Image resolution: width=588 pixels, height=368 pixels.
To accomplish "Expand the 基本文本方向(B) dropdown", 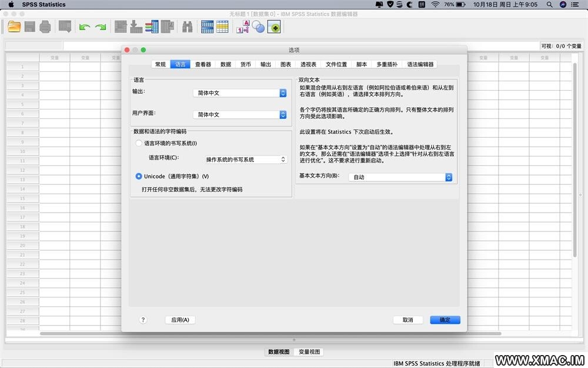I will tap(400, 177).
